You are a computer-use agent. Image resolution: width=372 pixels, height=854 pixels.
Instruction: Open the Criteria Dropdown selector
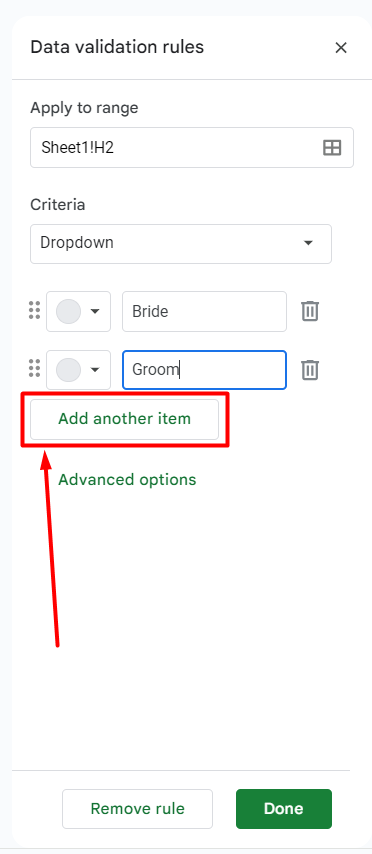(181, 243)
